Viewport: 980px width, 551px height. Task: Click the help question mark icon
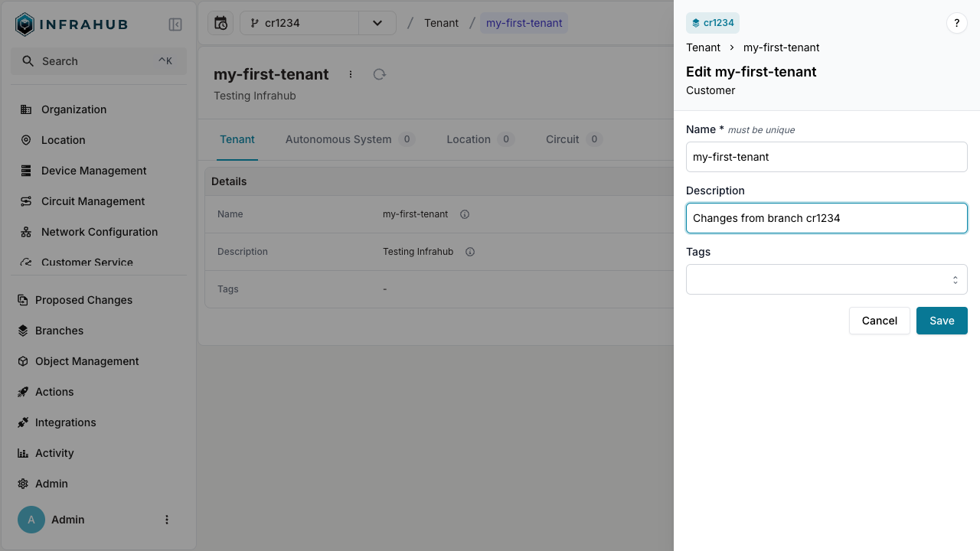(956, 23)
